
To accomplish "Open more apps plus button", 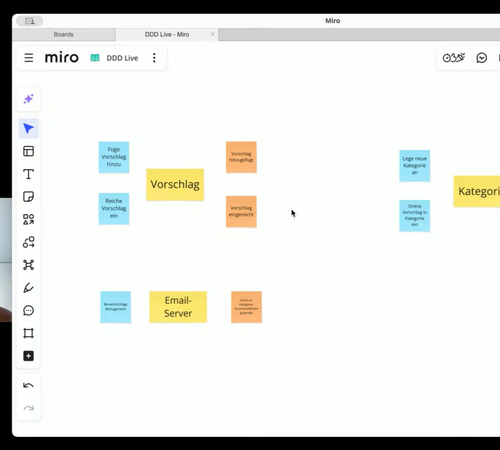I will (x=29, y=356).
